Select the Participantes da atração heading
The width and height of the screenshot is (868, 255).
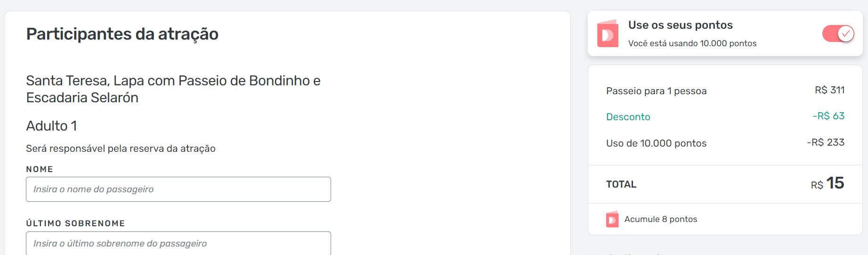122,34
